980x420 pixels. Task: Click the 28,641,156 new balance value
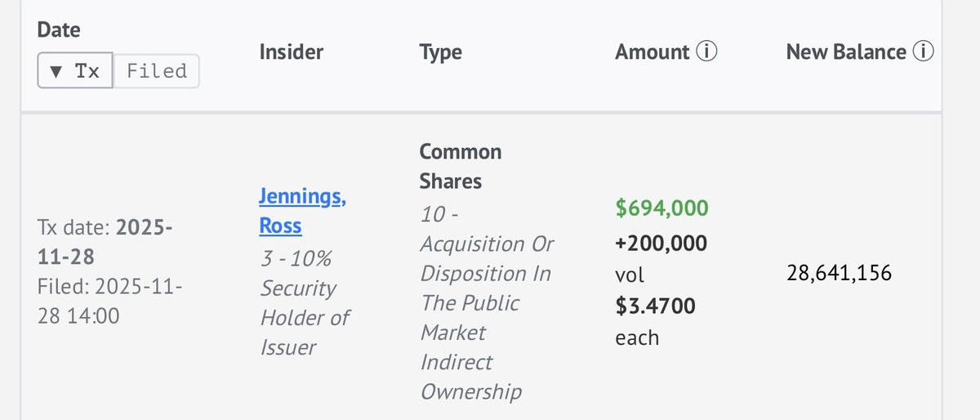pyautogui.click(x=840, y=273)
